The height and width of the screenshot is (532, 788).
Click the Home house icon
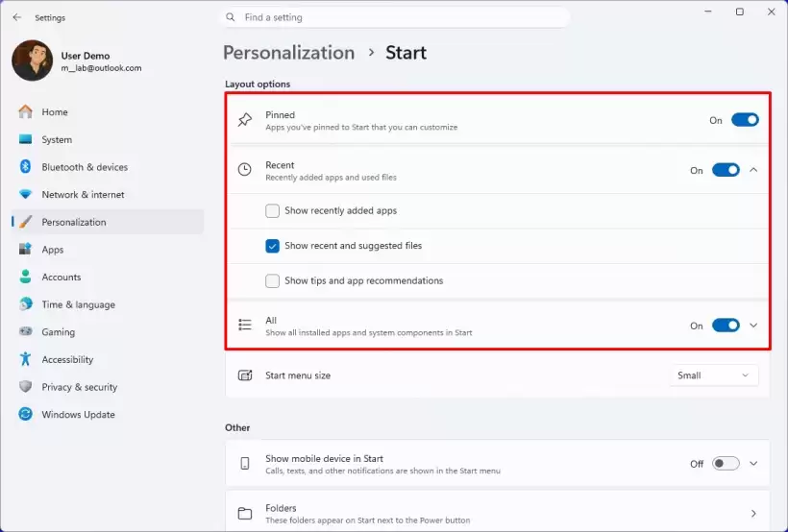[x=25, y=111]
